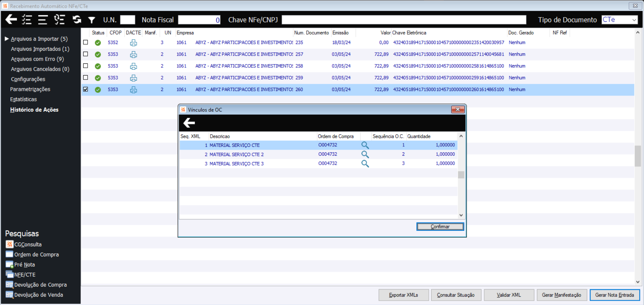Click the U.N. input field
Screen dimensions: 644x305
[128, 20]
